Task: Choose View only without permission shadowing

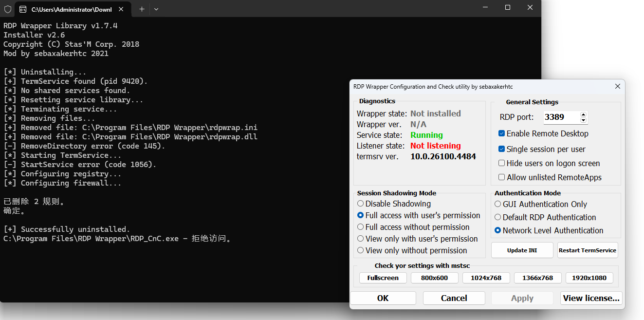Action: [x=360, y=250]
